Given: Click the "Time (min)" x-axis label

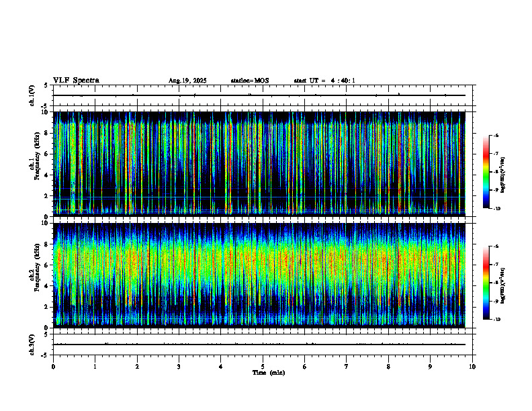Looking at the screenshot, I should pos(269,373).
